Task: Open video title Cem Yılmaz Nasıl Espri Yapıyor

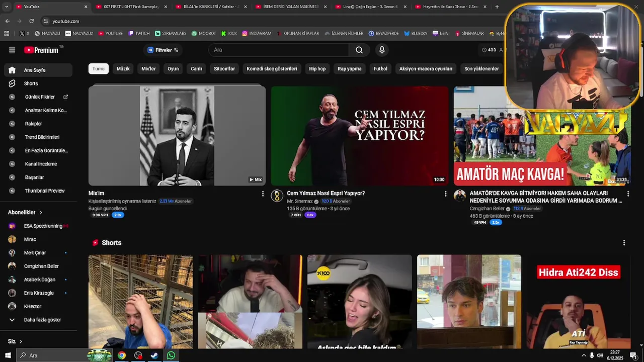Action: point(326,194)
